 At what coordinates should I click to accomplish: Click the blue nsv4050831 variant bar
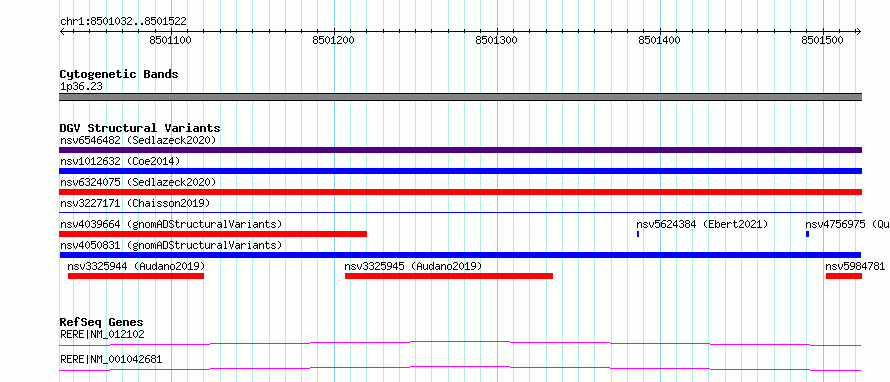click(x=460, y=255)
